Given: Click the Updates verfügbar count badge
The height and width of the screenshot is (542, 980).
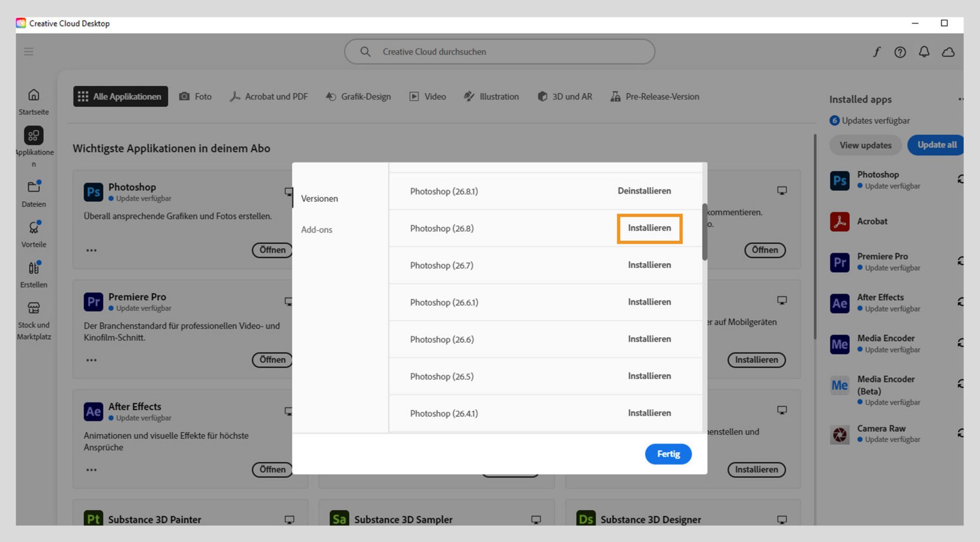Looking at the screenshot, I should click(835, 121).
